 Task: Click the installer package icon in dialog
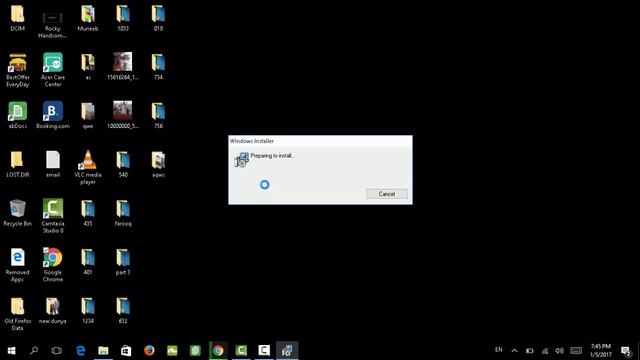(x=242, y=160)
